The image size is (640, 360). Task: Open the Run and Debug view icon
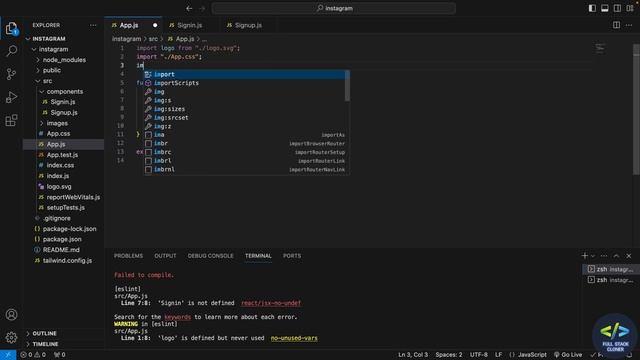click(x=11, y=97)
